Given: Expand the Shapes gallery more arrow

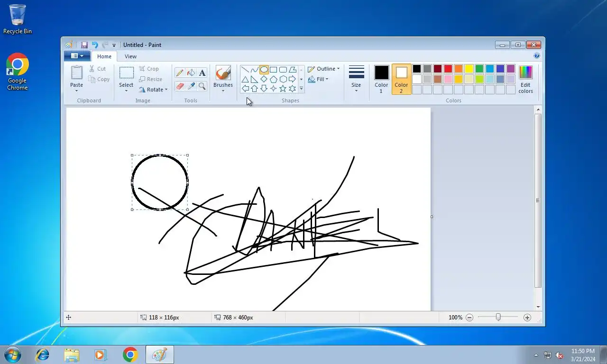Looking at the screenshot, I should click(x=301, y=89).
